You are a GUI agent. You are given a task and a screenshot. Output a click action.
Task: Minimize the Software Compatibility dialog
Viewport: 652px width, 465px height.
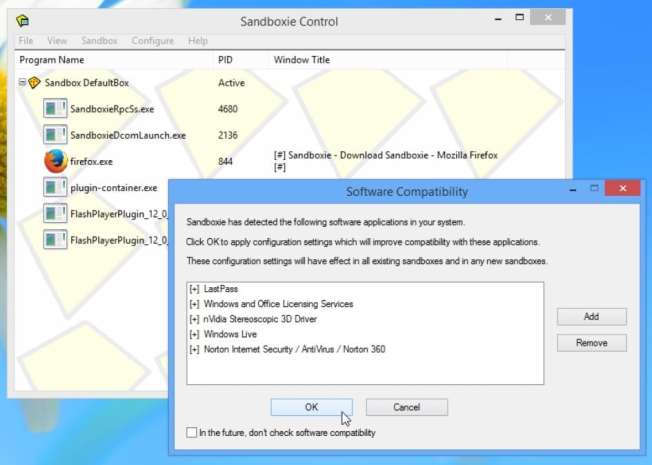[573, 189]
